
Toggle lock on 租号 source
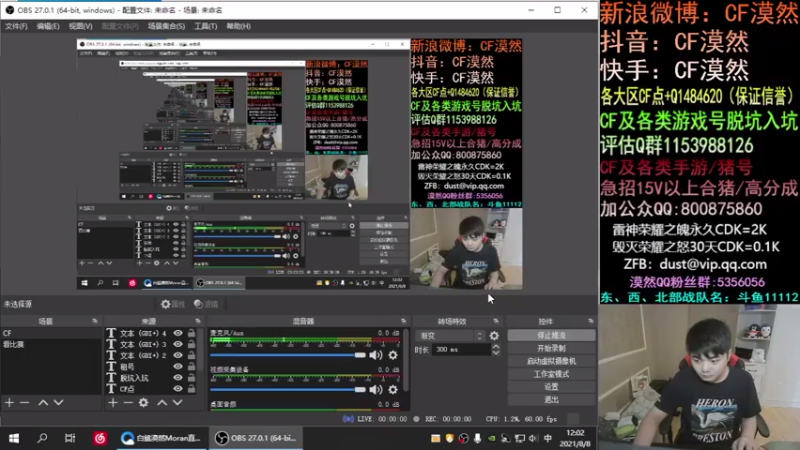tap(191, 366)
